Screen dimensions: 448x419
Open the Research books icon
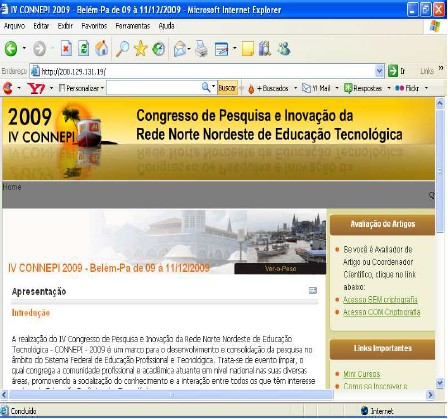click(x=265, y=49)
